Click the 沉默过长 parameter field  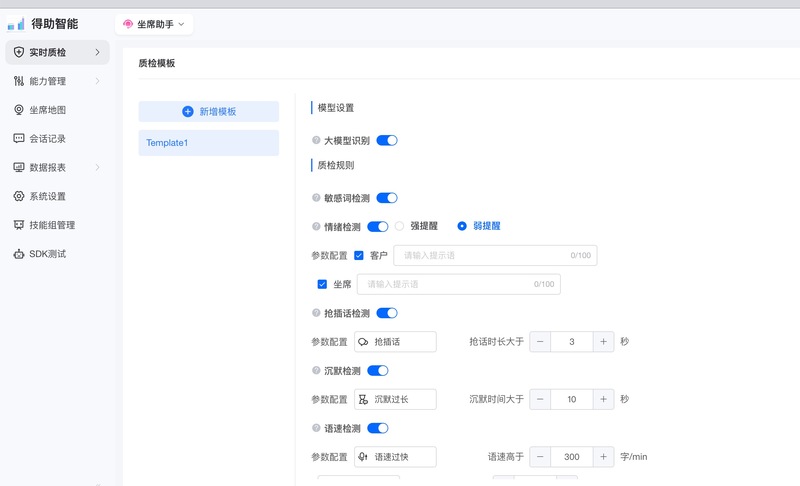pyautogui.click(x=395, y=399)
